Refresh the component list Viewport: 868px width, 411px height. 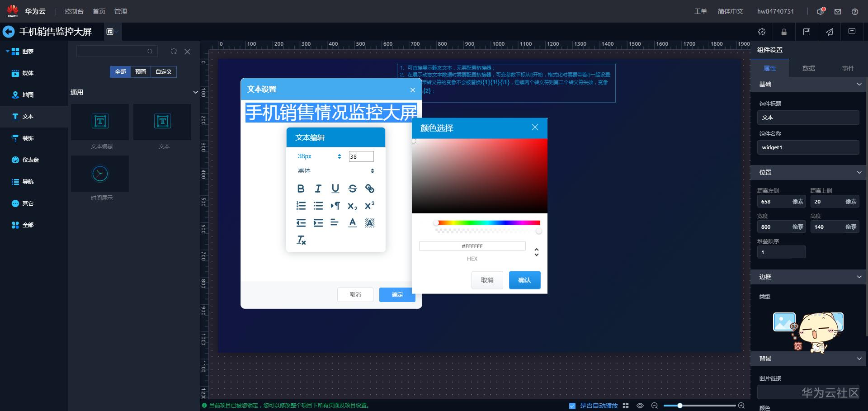(174, 52)
